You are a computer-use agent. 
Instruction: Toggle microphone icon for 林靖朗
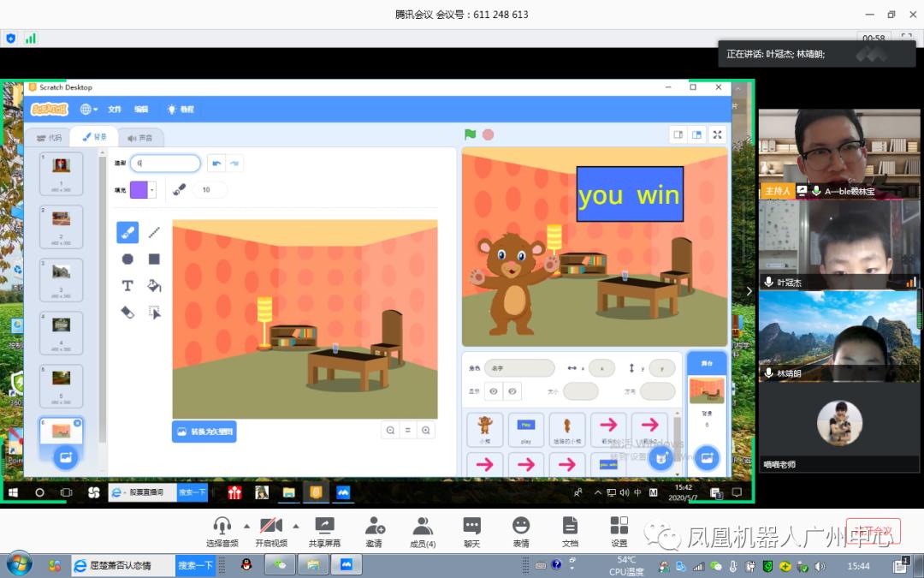(768, 373)
